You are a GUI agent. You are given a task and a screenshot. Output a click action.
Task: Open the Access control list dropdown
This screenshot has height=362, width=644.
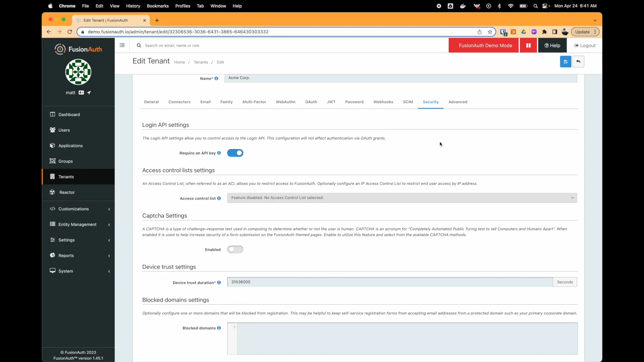point(402,198)
